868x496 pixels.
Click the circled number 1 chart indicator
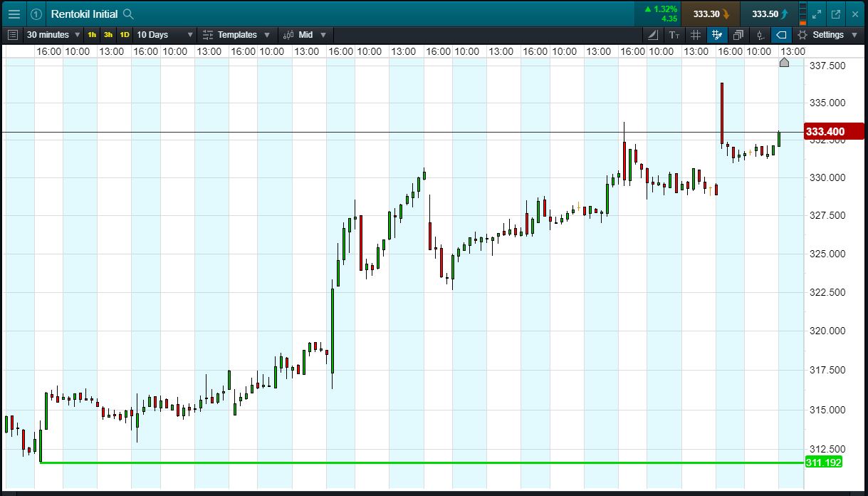click(x=36, y=14)
